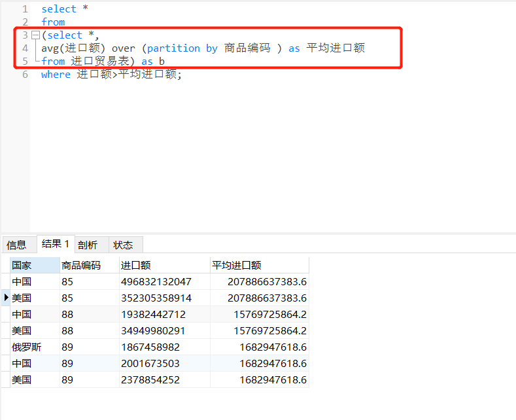Click line number 6 in the editor gutter
Screen dimensions: 516x420
(x=25, y=75)
